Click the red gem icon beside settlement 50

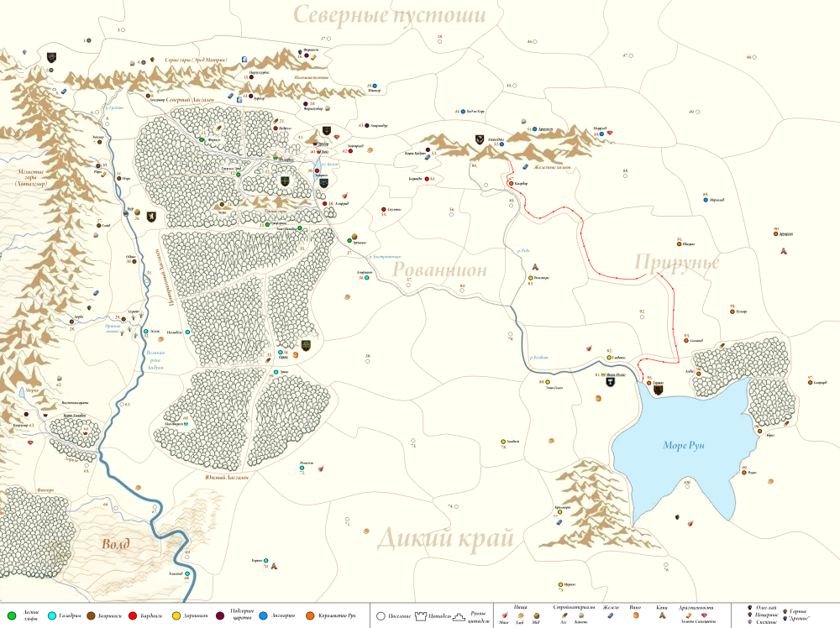pos(610,133)
